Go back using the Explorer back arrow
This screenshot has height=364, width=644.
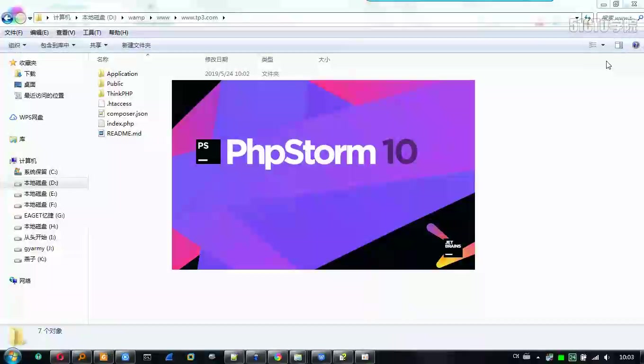point(7,18)
